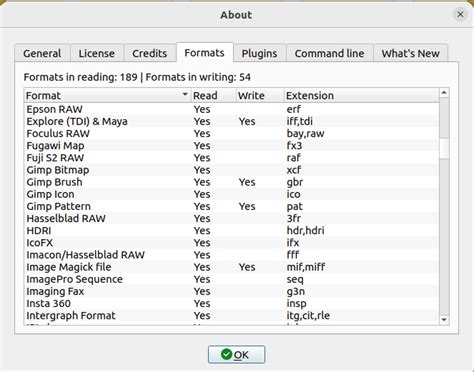
Task: Sort by the Write column header
Action: [260, 95]
